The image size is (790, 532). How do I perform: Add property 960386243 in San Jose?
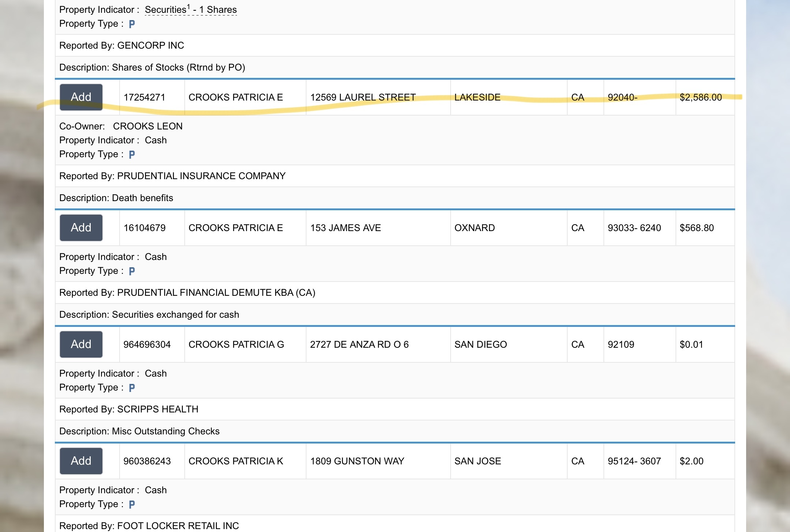81,461
